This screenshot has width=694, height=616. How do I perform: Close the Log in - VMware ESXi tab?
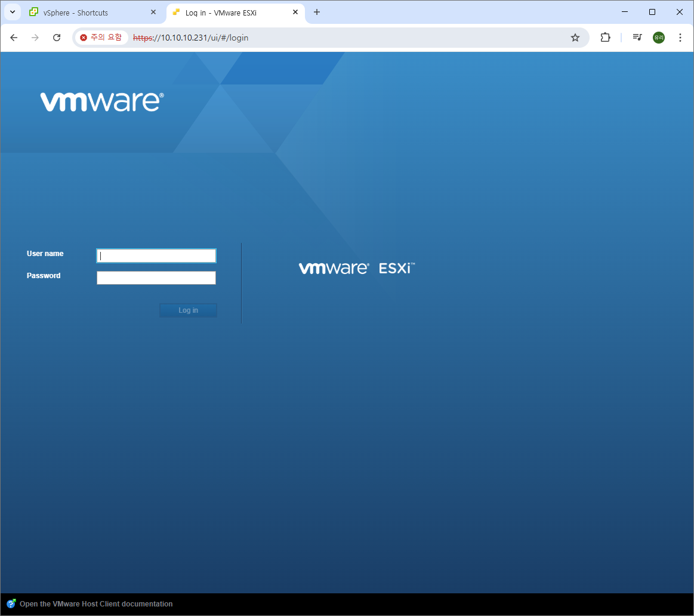[295, 13]
